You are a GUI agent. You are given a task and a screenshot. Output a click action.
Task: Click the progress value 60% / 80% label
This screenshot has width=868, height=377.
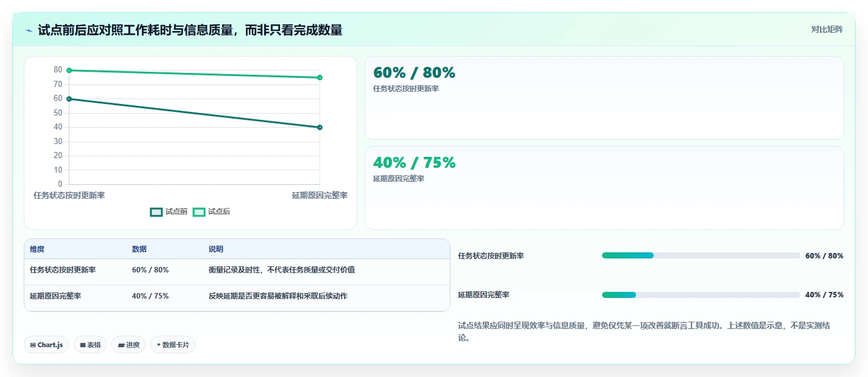point(824,256)
